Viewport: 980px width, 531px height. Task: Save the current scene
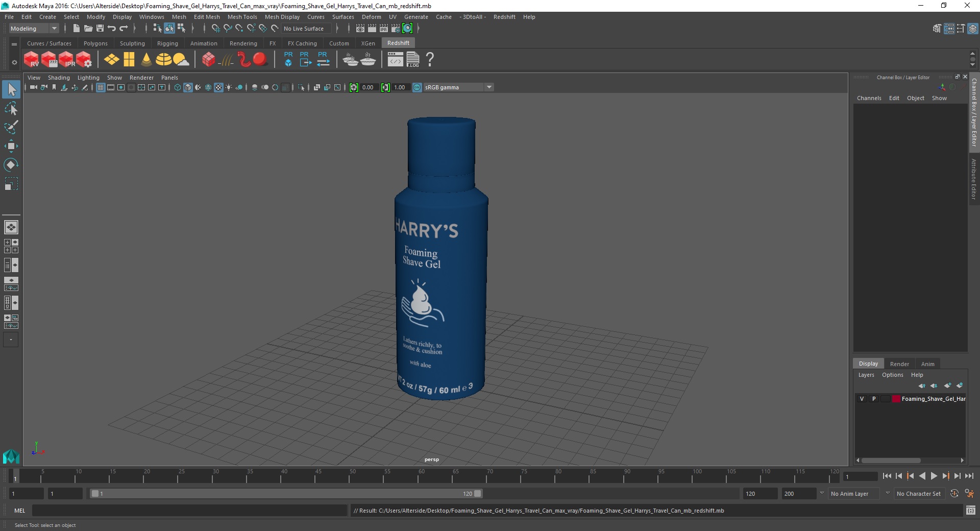[x=100, y=29]
